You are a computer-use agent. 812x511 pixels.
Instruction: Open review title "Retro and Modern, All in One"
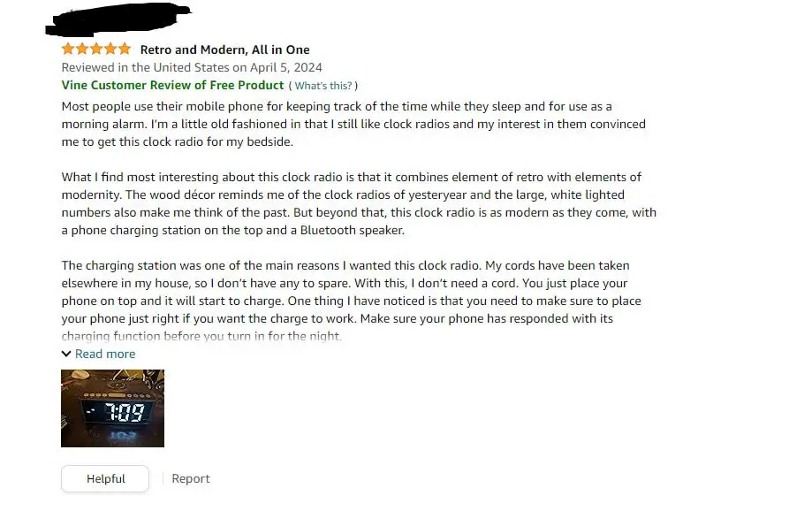(x=224, y=50)
